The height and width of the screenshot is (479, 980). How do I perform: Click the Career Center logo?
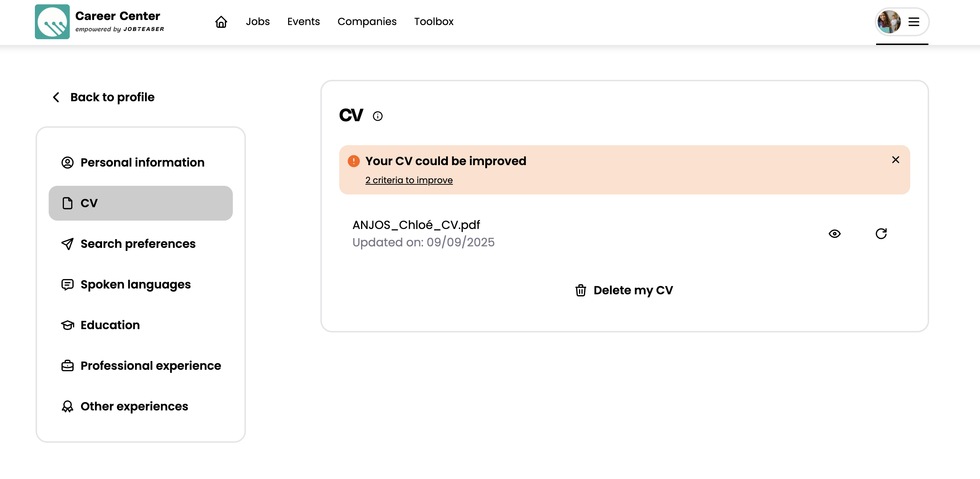click(52, 22)
